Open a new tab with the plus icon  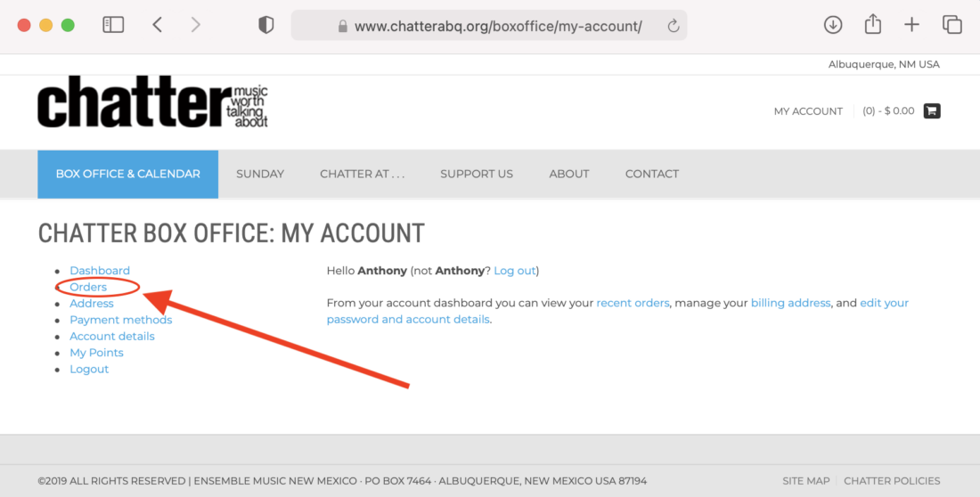912,25
